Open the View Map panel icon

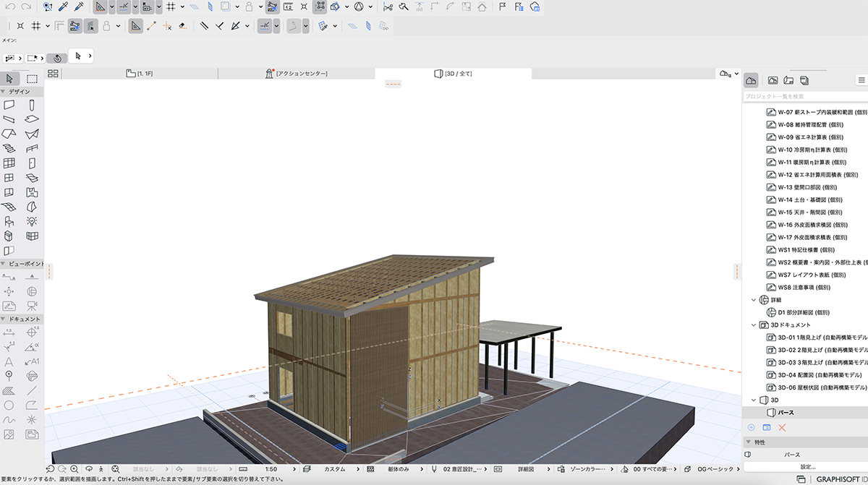773,80
